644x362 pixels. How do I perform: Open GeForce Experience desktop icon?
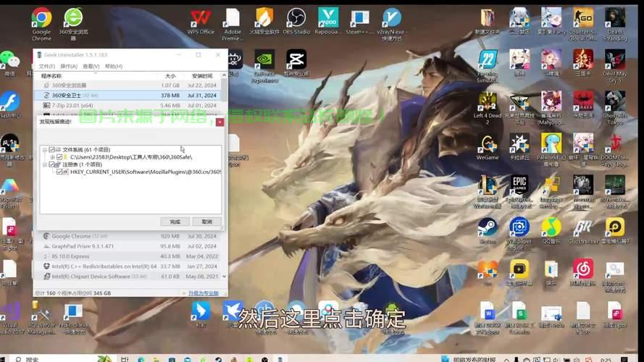coord(264,66)
